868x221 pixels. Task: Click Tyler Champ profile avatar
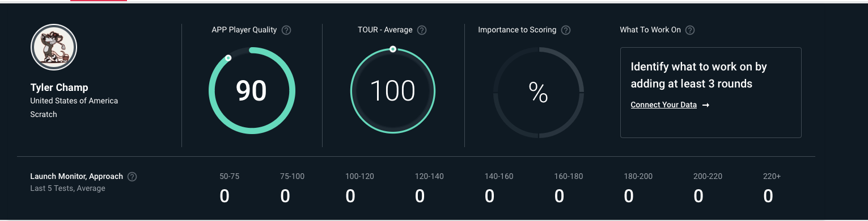point(54,47)
